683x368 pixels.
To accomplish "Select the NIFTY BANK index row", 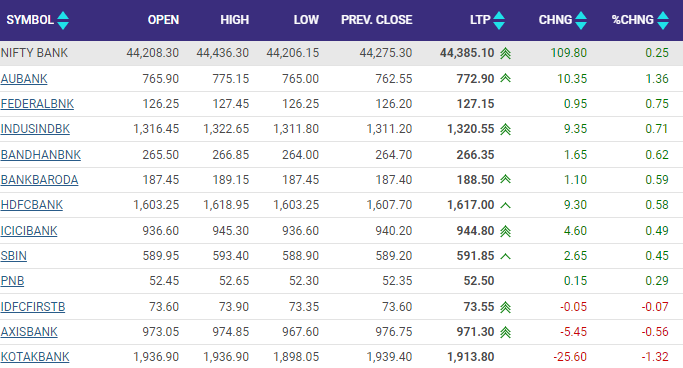I will pos(342,53).
